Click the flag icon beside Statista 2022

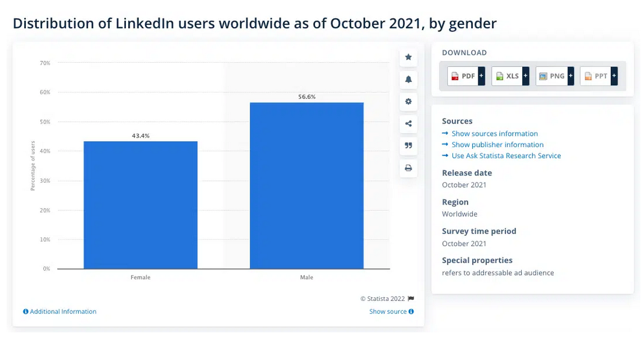[411, 299]
